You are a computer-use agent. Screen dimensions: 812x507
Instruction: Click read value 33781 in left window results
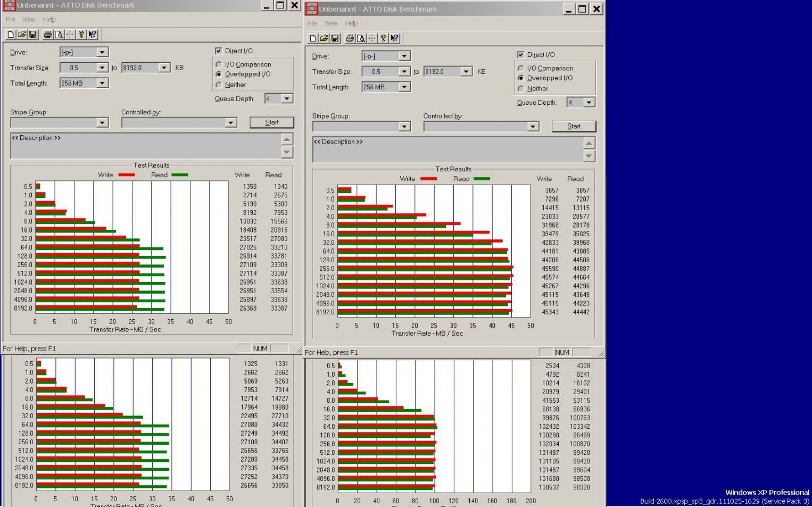click(x=279, y=256)
